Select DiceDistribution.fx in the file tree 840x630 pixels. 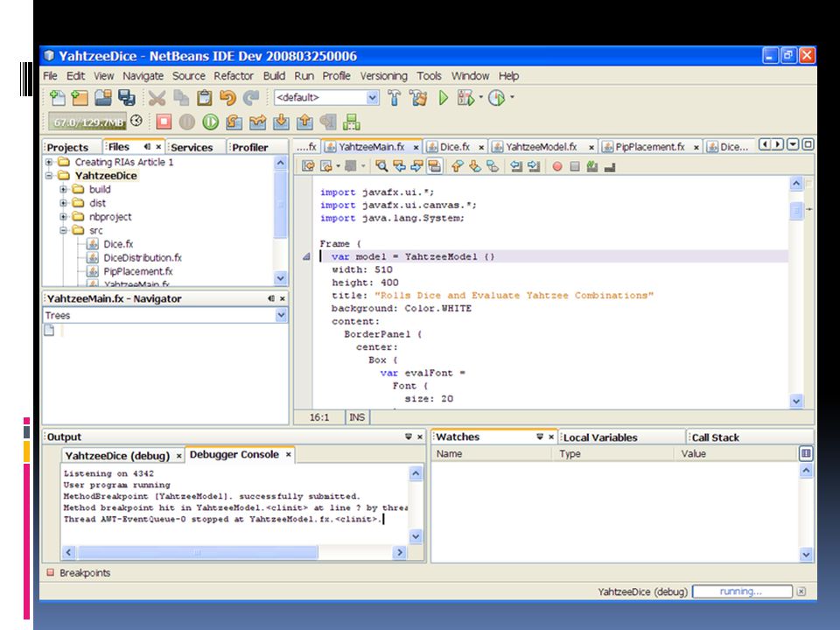pyautogui.click(x=143, y=257)
